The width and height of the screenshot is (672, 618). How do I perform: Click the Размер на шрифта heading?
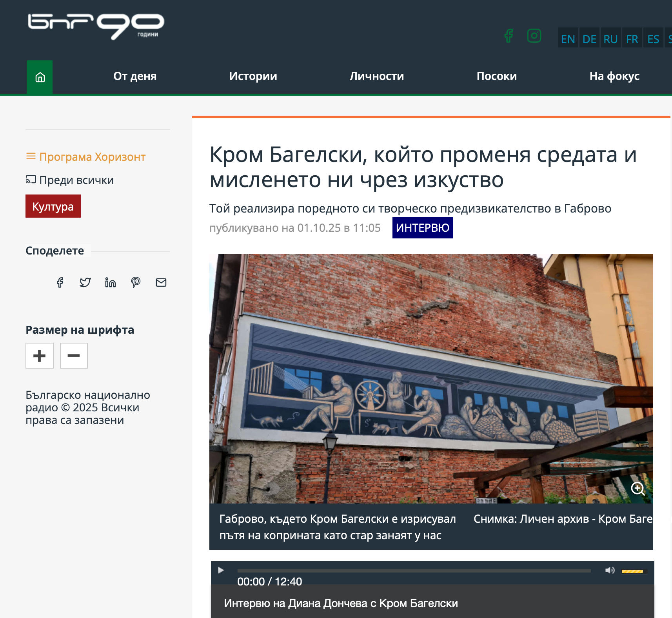(80, 330)
